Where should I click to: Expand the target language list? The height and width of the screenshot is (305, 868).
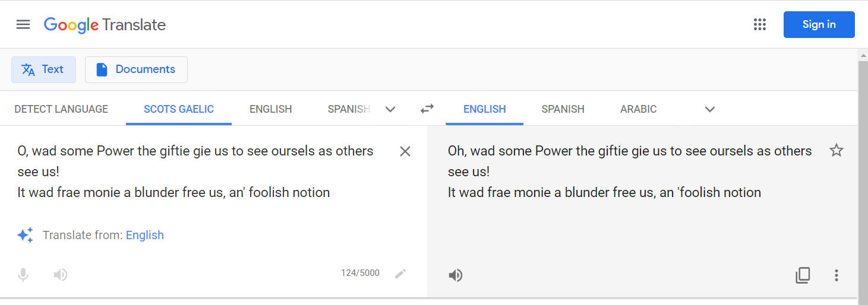[x=709, y=109]
